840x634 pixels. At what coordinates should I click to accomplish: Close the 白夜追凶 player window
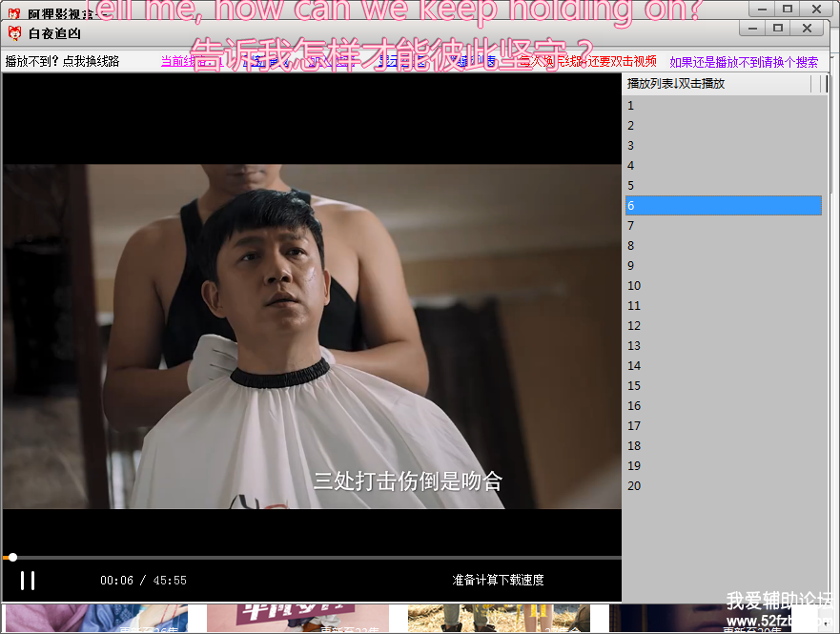pyautogui.click(x=807, y=29)
